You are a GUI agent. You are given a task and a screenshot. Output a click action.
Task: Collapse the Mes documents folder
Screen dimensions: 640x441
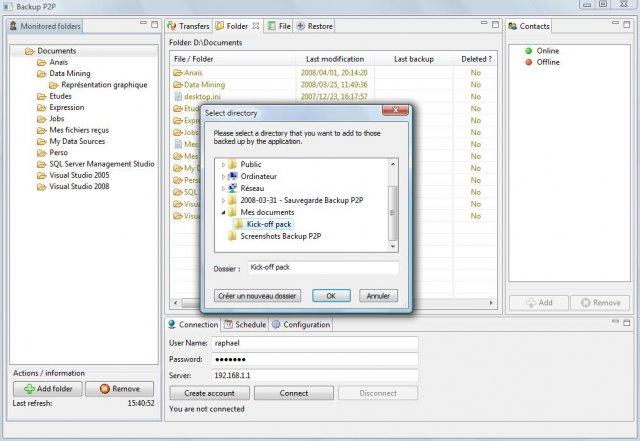[223, 212]
